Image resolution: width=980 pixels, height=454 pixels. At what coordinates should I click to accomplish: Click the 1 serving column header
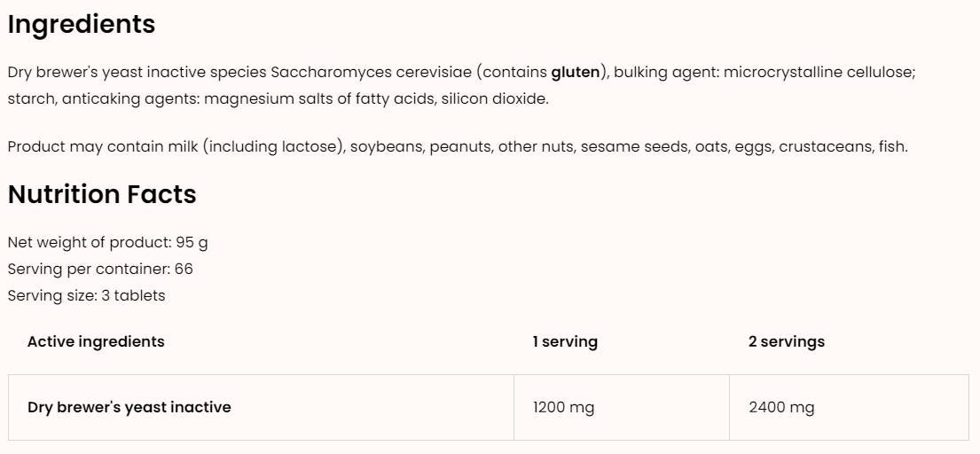(565, 341)
